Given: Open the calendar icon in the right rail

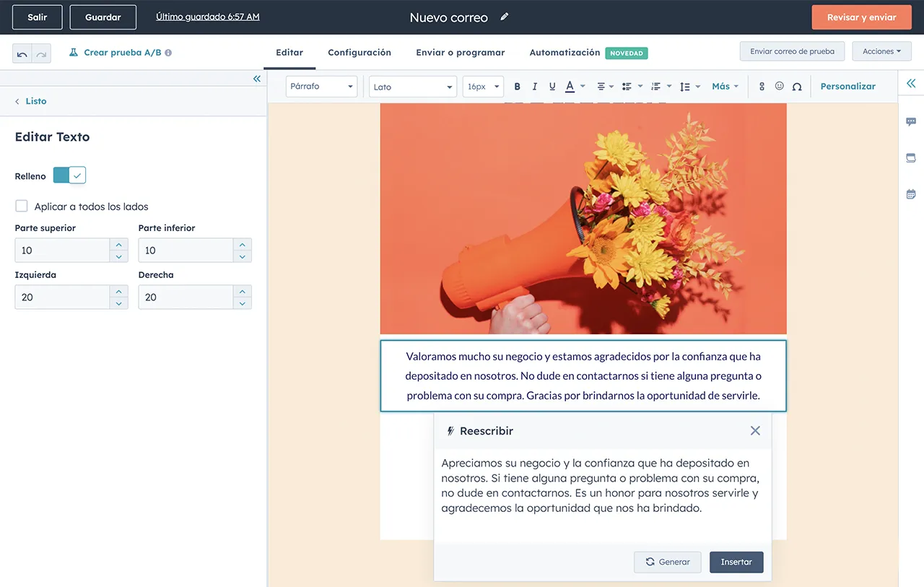Looking at the screenshot, I should tap(911, 194).
